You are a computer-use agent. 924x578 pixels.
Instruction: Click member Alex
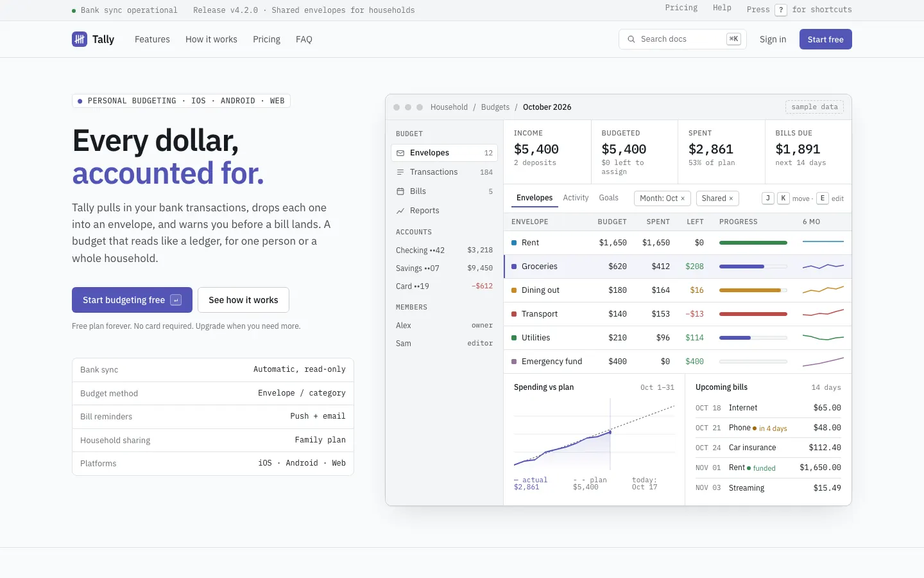444,326
